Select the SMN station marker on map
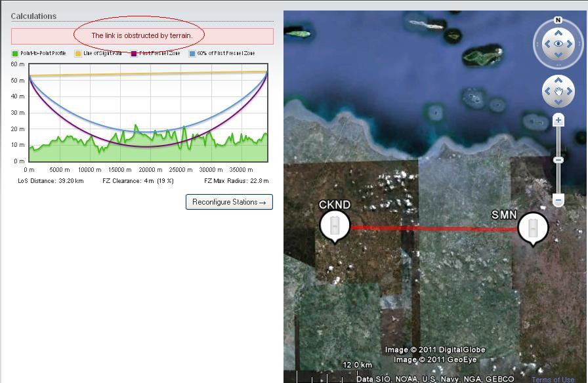Screen dimensions: 588x383 tap(533, 229)
